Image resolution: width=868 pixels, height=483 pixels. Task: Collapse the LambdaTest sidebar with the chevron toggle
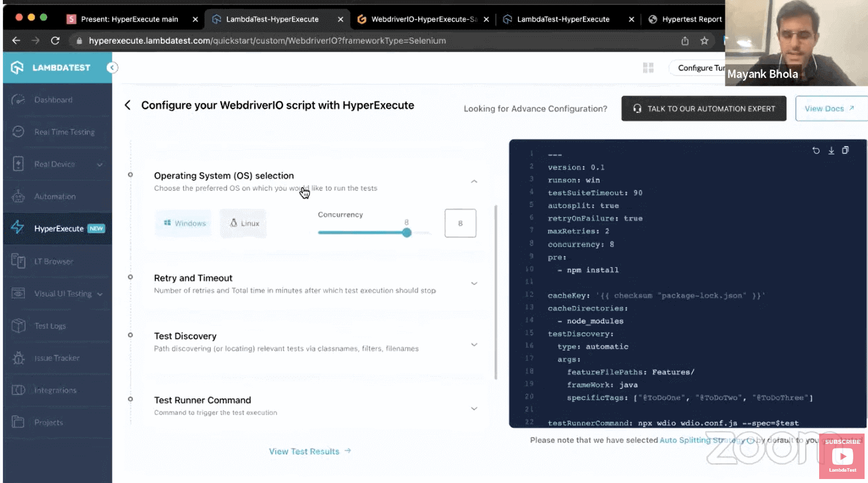(112, 67)
